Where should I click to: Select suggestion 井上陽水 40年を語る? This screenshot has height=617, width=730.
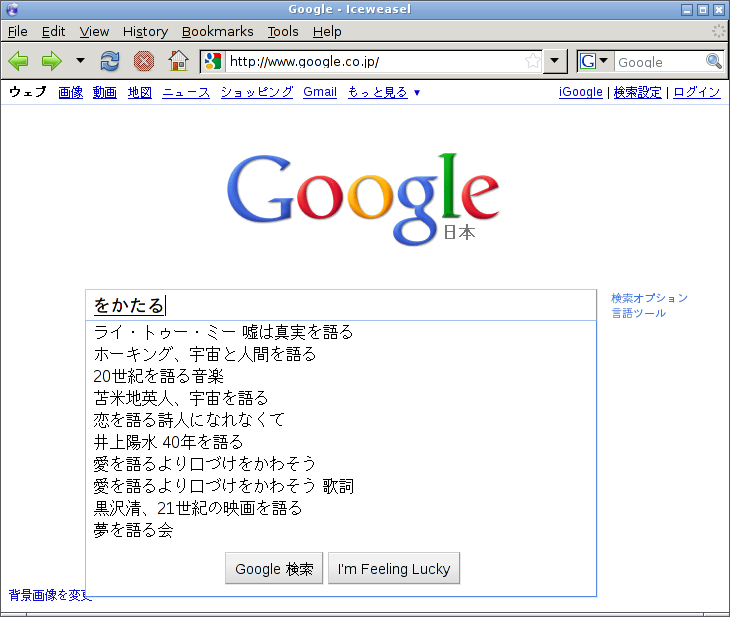tap(341, 442)
